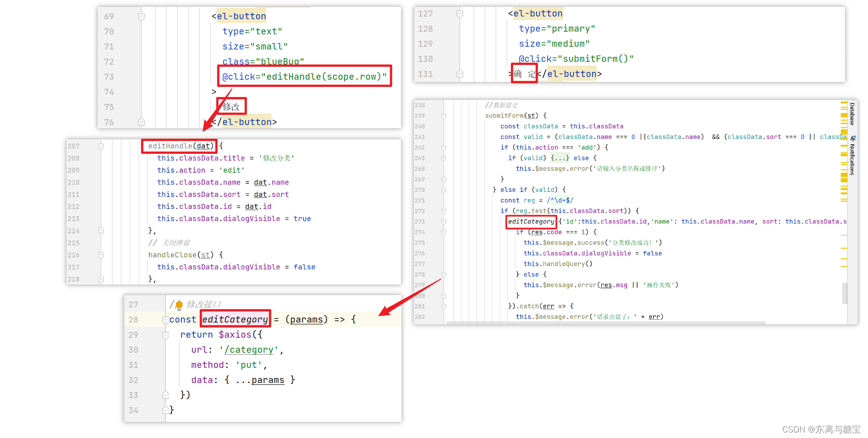Click the .catch(err => { line
The height and width of the screenshot is (438, 868).
tap(541, 306)
